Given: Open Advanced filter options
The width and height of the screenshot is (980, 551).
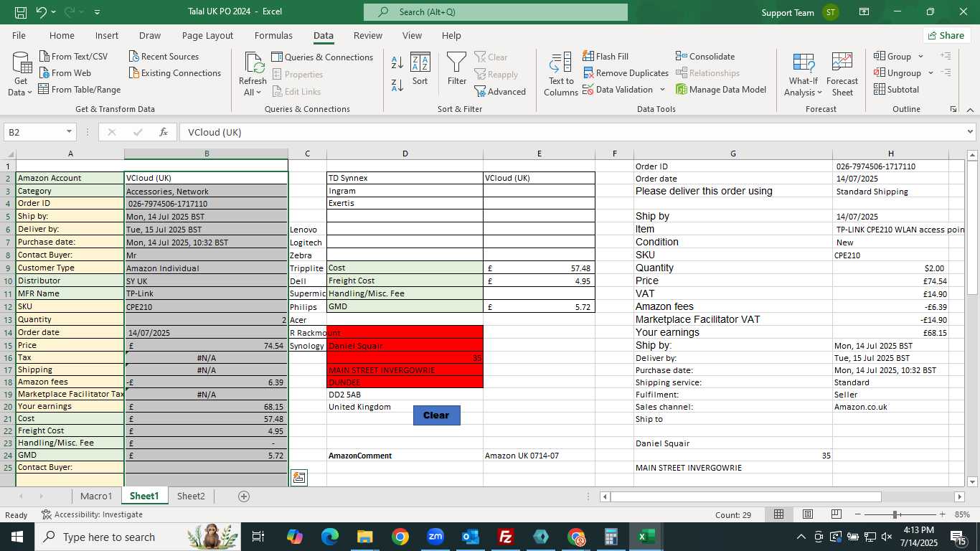Looking at the screenshot, I should coord(500,92).
